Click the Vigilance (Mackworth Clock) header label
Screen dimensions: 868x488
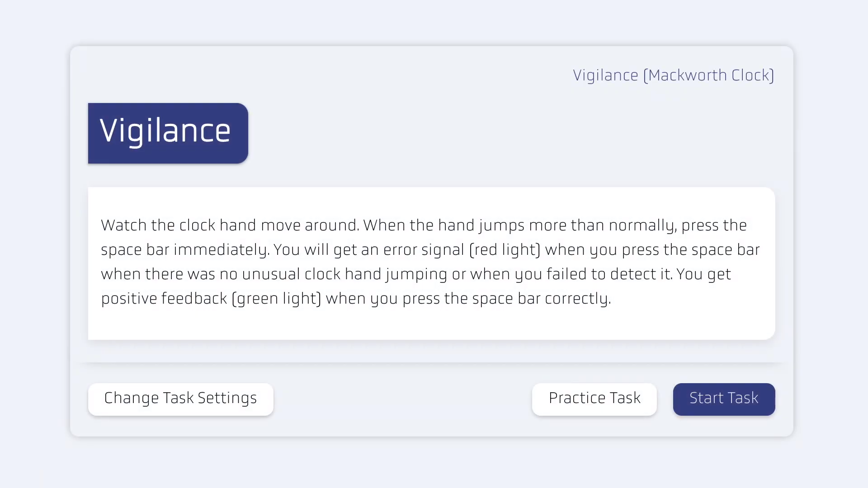point(673,75)
